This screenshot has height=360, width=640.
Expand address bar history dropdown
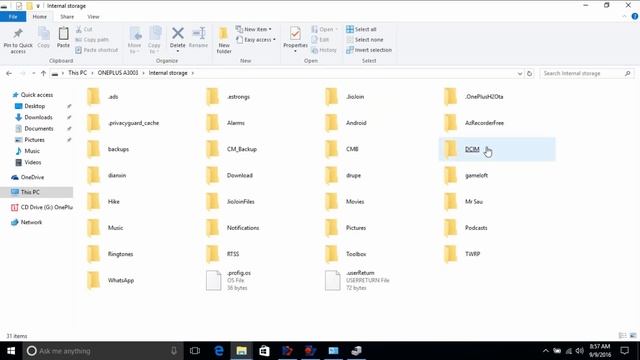[520, 73]
